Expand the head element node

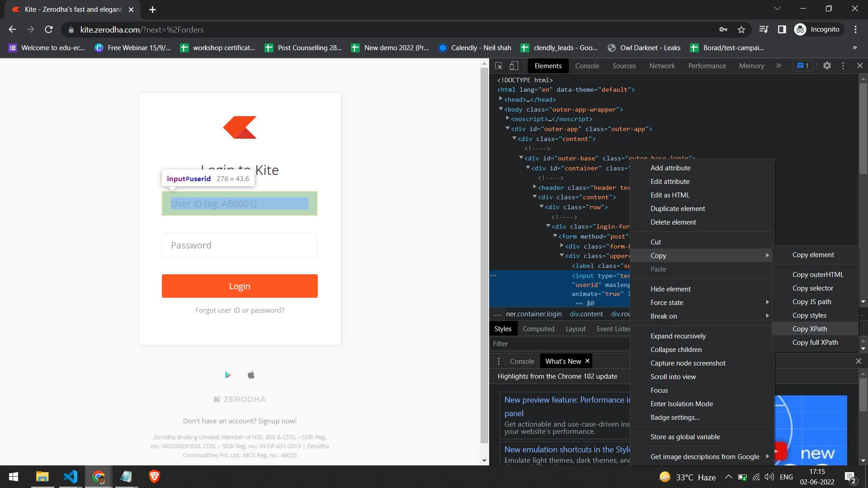tap(501, 99)
